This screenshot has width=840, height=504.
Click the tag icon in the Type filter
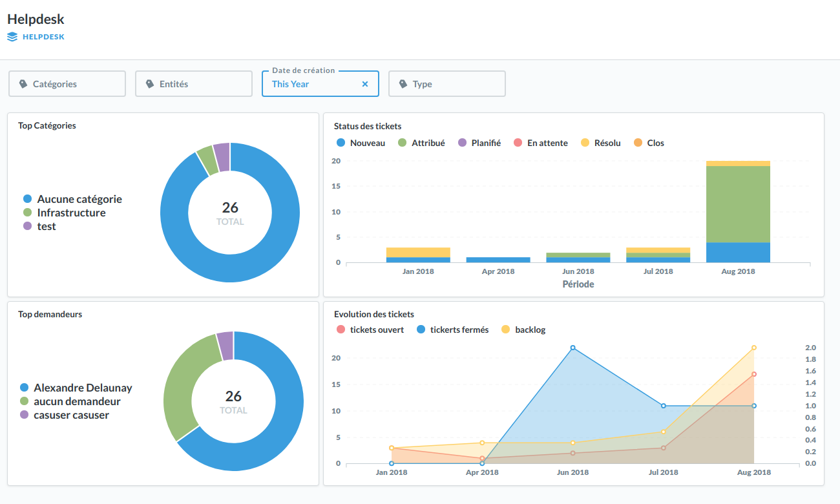pos(403,84)
